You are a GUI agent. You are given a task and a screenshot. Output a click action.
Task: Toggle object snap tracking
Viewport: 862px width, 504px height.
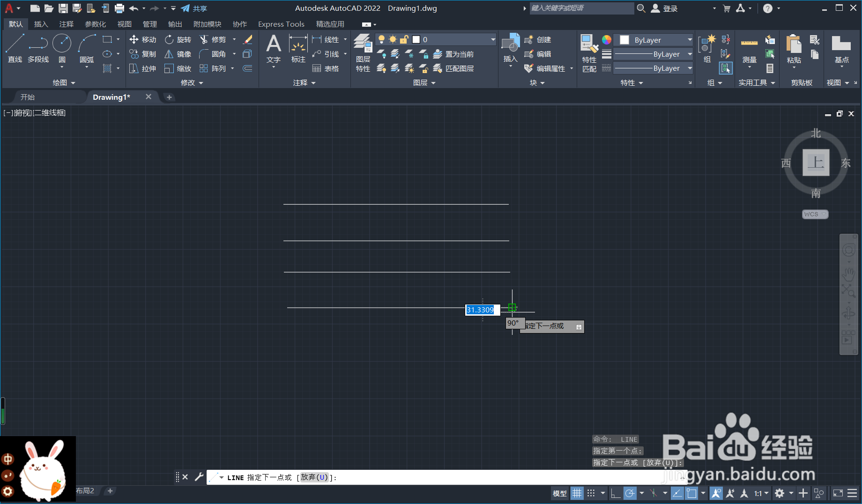point(677,493)
